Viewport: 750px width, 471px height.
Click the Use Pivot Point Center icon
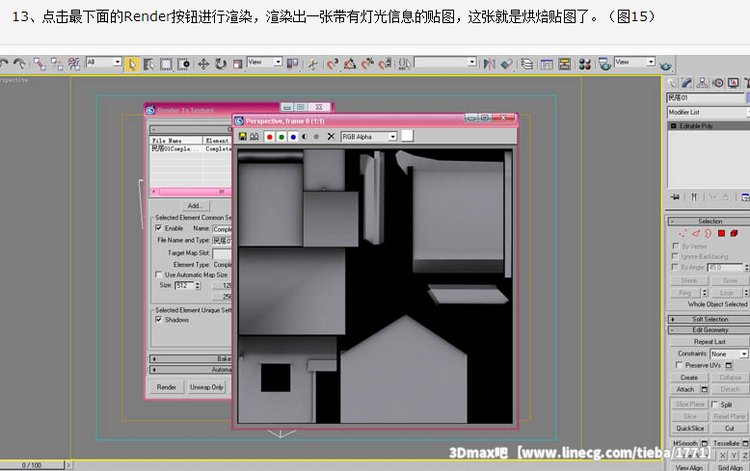pyautogui.click(x=292, y=64)
